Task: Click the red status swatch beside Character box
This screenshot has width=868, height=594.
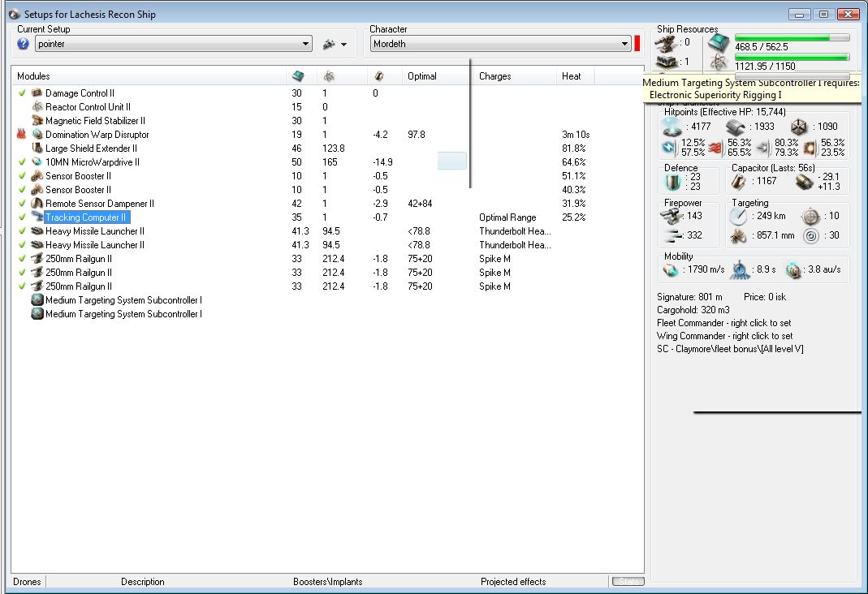Action: tap(637, 43)
